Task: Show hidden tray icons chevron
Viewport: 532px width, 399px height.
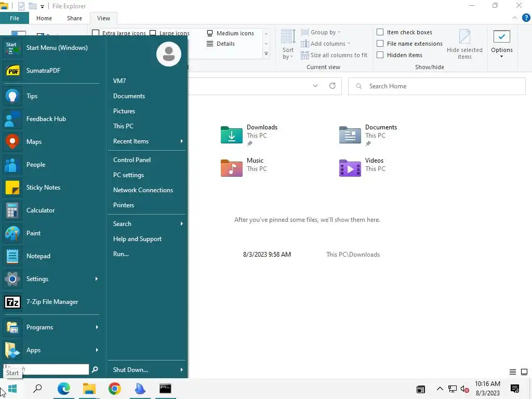Action: pos(440,389)
